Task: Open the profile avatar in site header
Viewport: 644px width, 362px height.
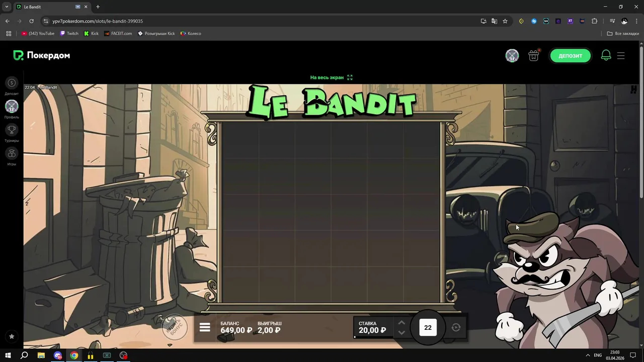Action: (x=512, y=56)
